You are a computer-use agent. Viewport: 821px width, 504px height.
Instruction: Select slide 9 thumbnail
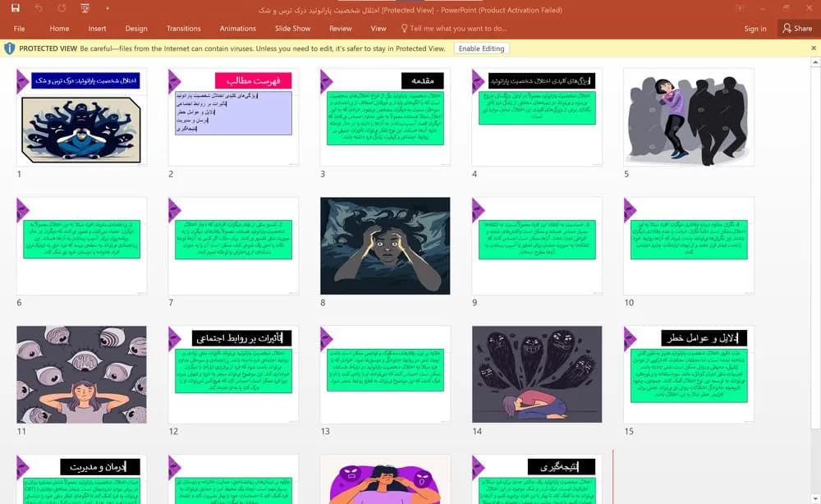click(x=537, y=245)
